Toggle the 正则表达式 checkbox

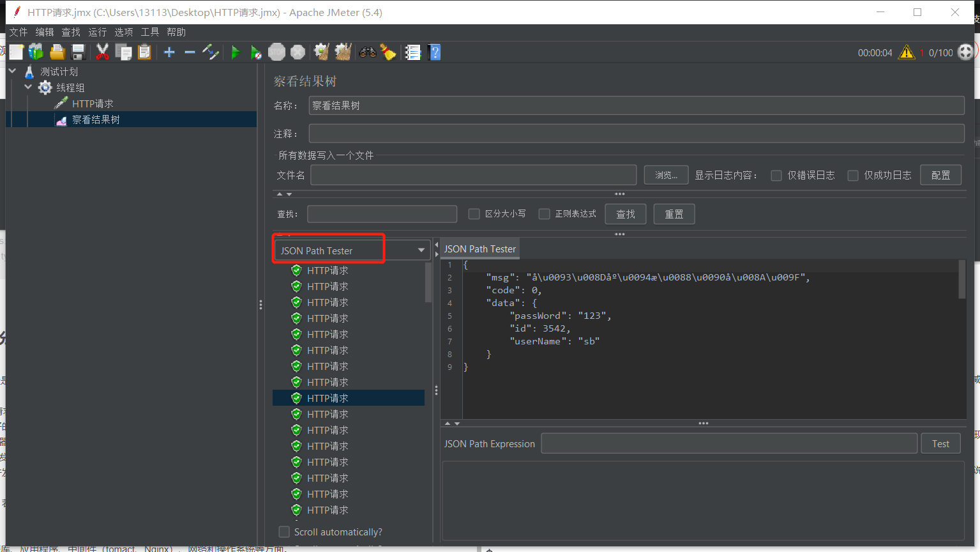click(544, 214)
